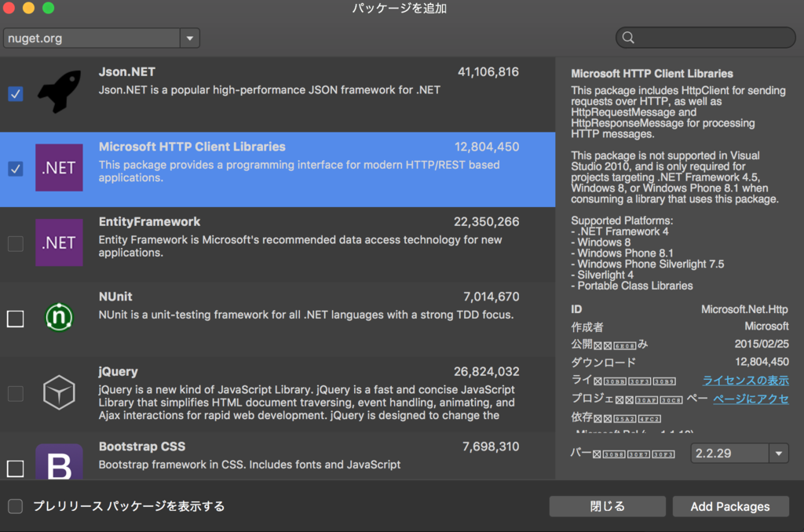Select the NUnit package title

(x=115, y=297)
